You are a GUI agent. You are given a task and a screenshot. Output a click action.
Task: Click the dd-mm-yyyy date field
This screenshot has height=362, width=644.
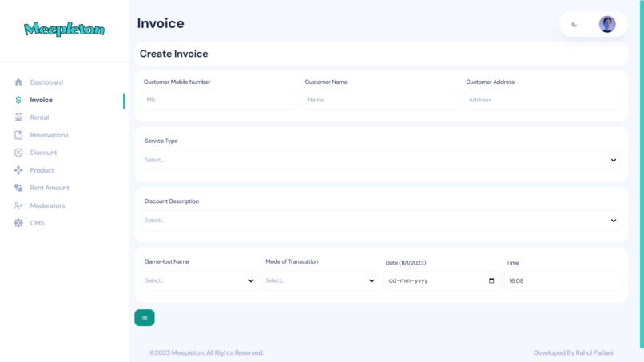coord(442,280)
